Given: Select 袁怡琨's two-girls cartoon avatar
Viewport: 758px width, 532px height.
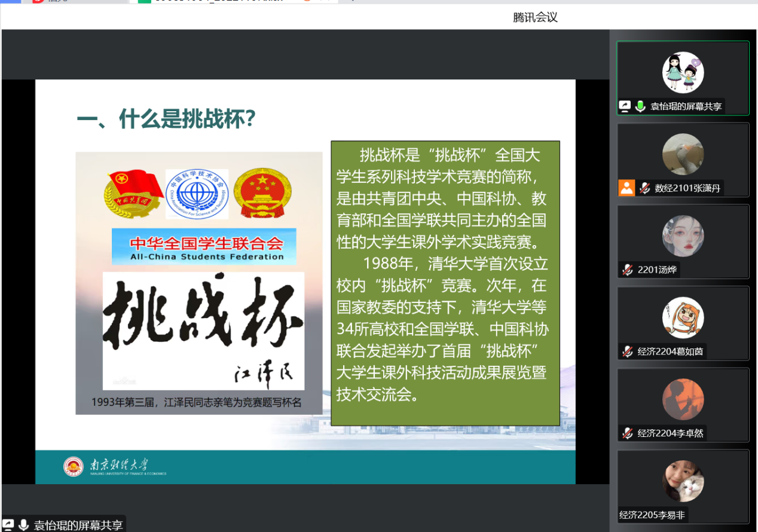Looking at the screenshot, I should (x=683, y=72).
